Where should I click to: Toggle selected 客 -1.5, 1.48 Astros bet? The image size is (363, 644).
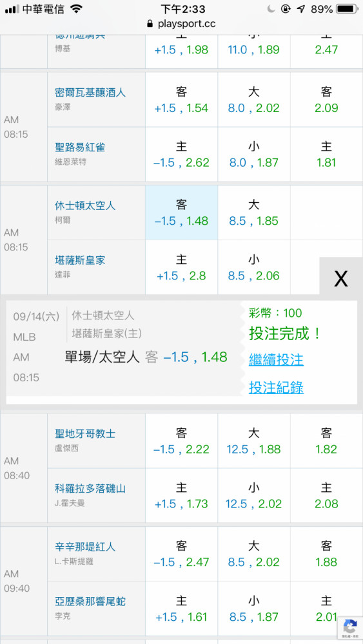click(x=181, y=213)
